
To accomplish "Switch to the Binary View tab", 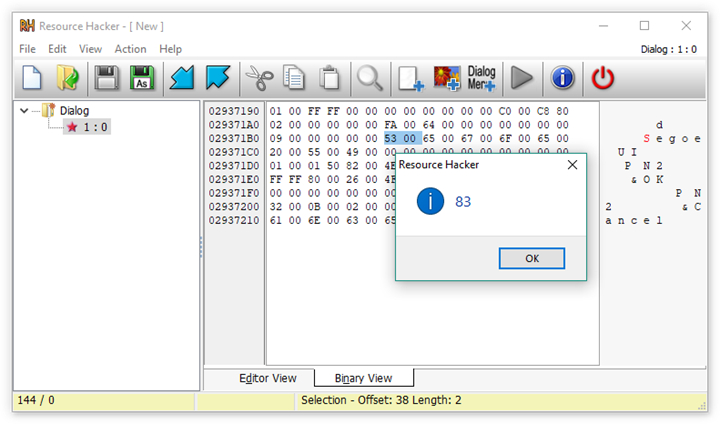I will coord(364,378).
